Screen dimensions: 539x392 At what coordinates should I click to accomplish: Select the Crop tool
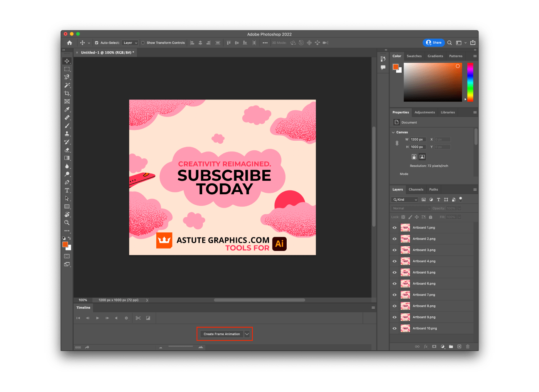click(67, 93)
